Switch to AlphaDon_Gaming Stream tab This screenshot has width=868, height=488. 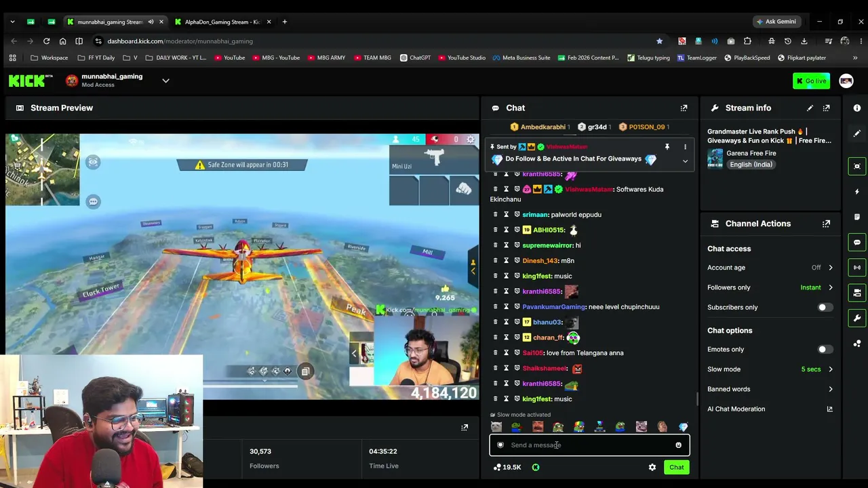click(x=222, y=22)
